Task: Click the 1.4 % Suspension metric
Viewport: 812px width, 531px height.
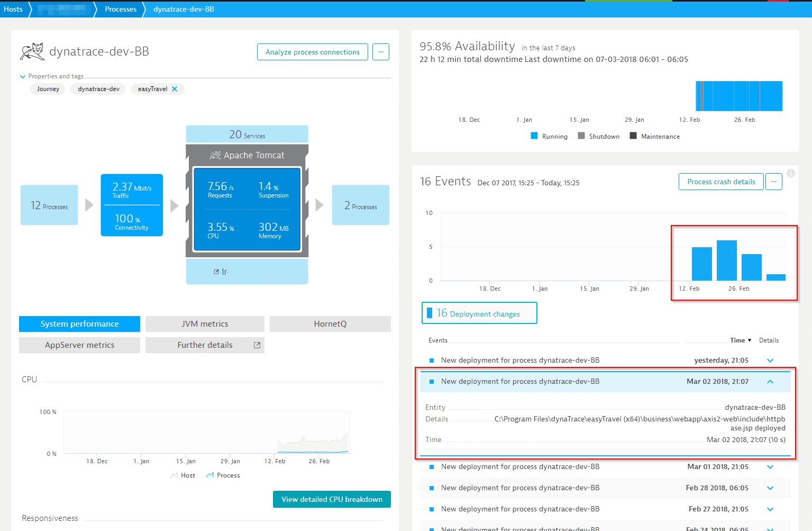Action: click(273, 190)
